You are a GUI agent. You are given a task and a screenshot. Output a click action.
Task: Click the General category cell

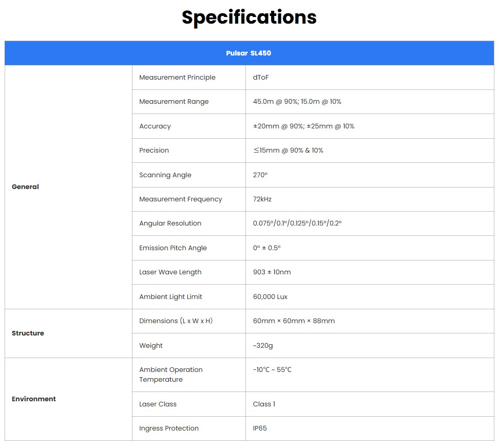(x=25, y=187)
